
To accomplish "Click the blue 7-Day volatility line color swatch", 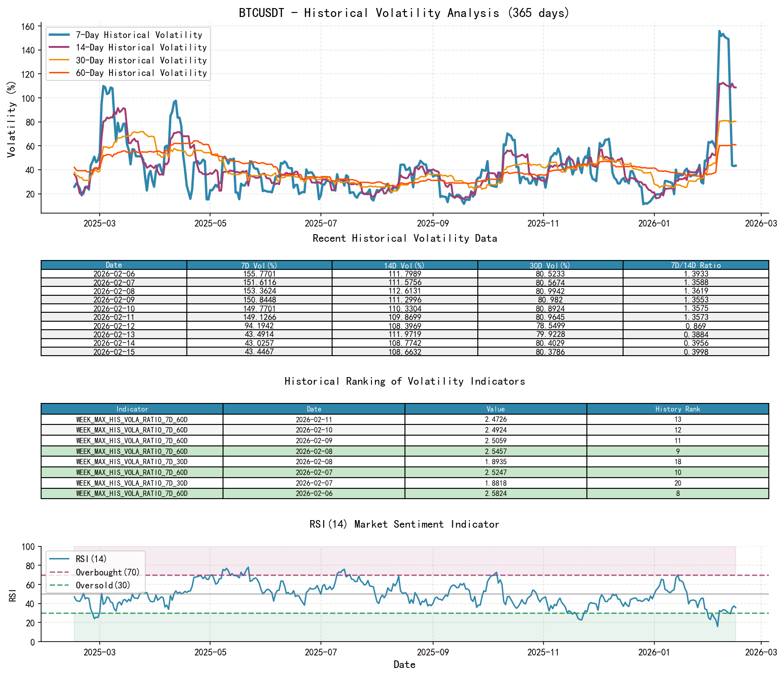I will click(59, 35).
